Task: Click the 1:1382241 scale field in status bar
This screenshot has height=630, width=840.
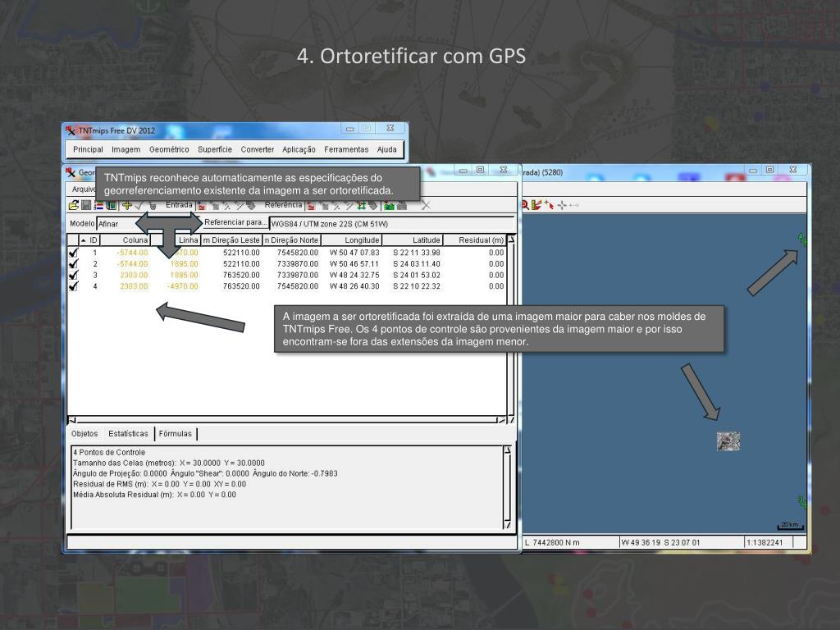Action: tap(769, 543)
